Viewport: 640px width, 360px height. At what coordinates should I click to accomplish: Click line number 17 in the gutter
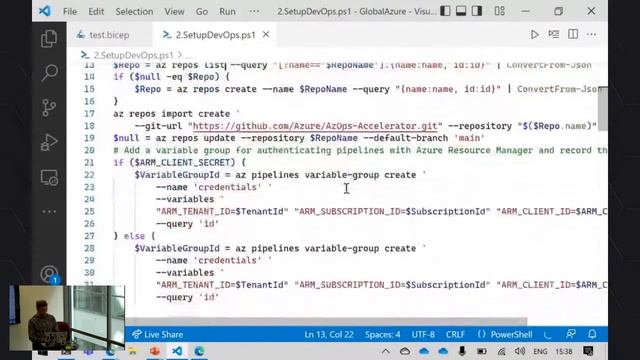pyautogui.click(x=89, y=113)
